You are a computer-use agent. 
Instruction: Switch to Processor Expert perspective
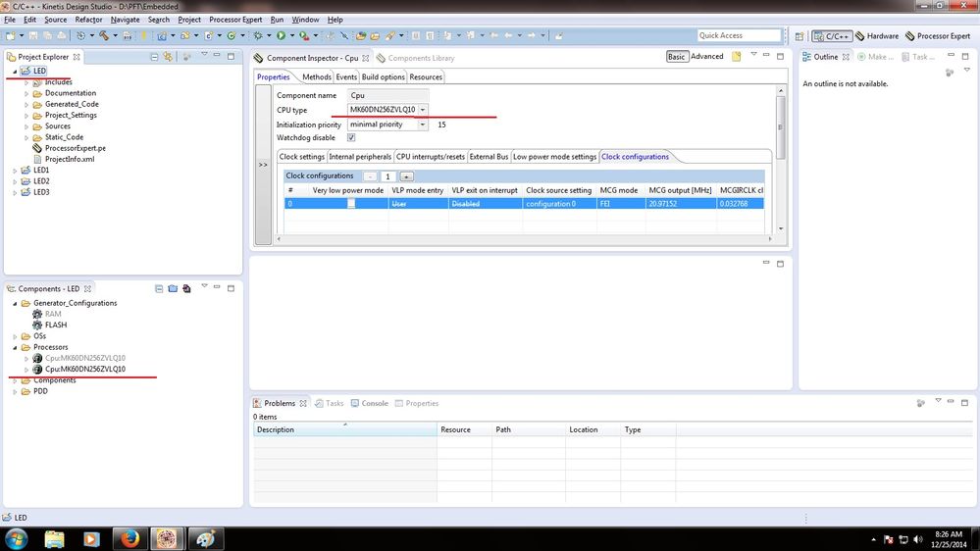tap(938, 36)
